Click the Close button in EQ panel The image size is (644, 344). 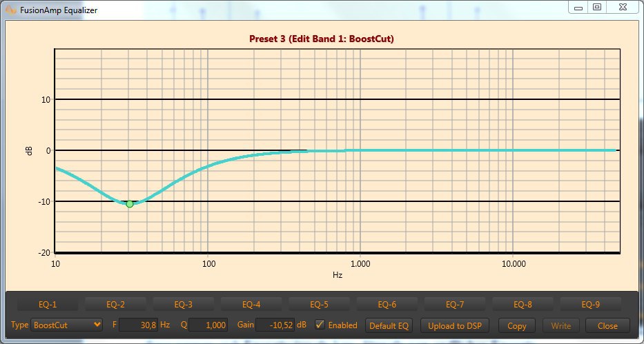(607, 326)
